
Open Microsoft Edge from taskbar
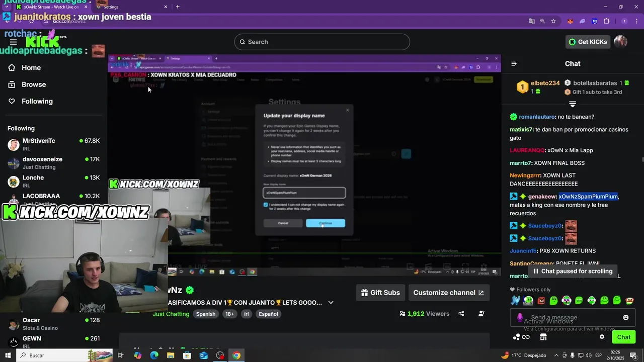click(x=154, y=355)
